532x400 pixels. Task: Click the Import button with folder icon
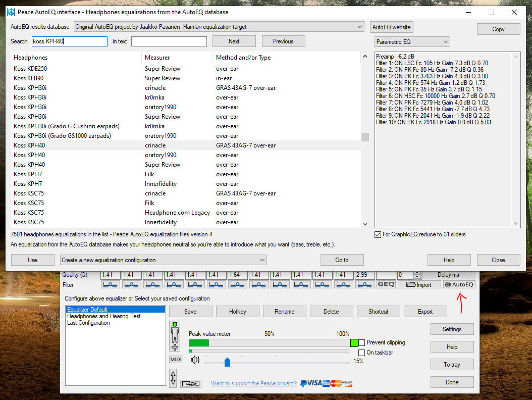click(x=419, y=284)
